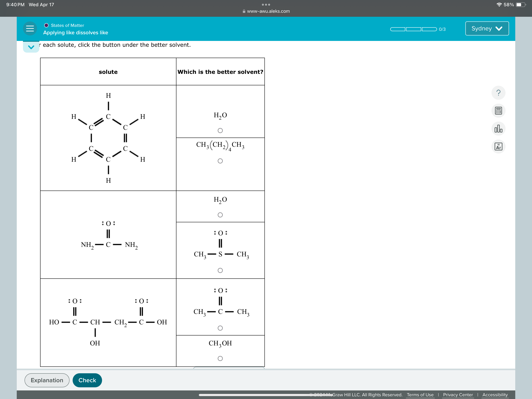The width and height of the screenshot is (532, 399).
Task: Click the States of Matter topic label
Action: [67, 25]
